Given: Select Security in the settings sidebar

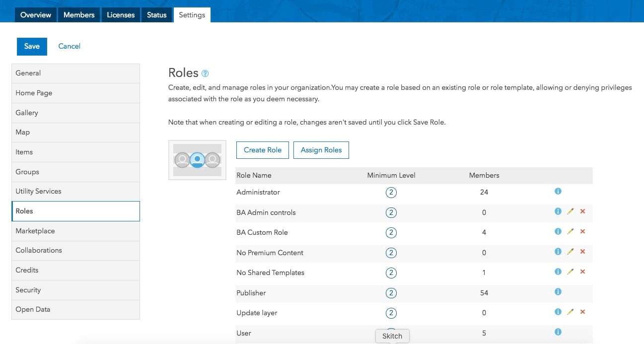Looking at the screenshot, I should tap(75, 290).
